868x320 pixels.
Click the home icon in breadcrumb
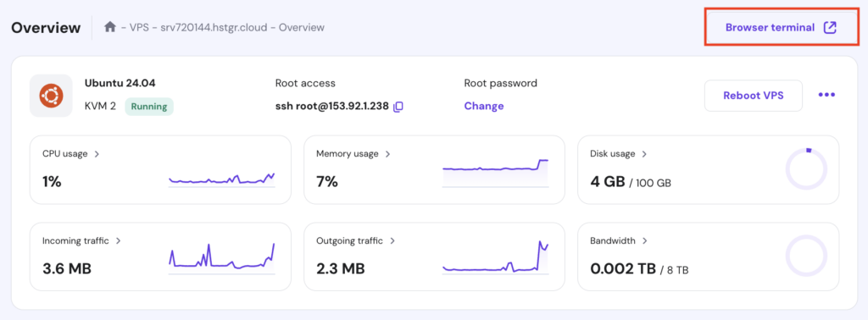pos(110,26)
